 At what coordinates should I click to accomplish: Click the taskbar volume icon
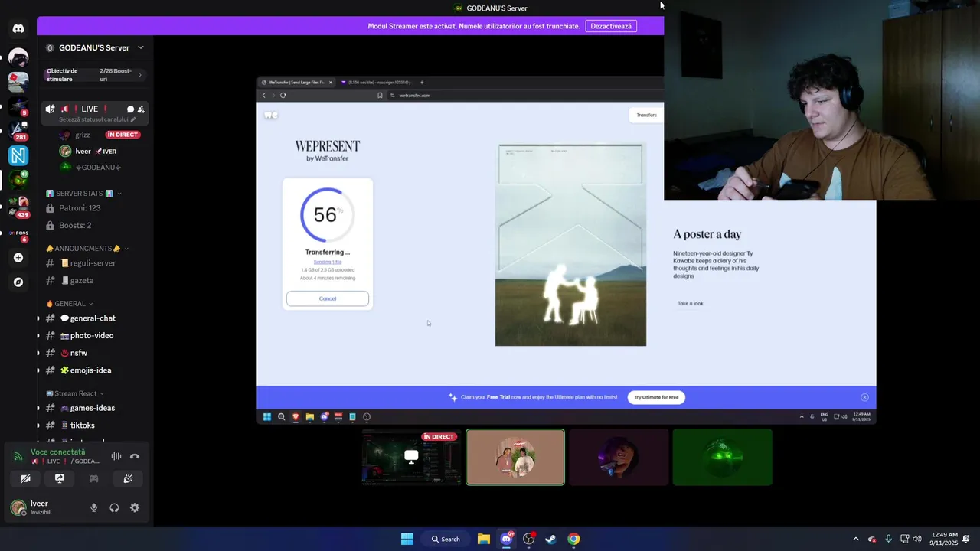coord(917,539)
